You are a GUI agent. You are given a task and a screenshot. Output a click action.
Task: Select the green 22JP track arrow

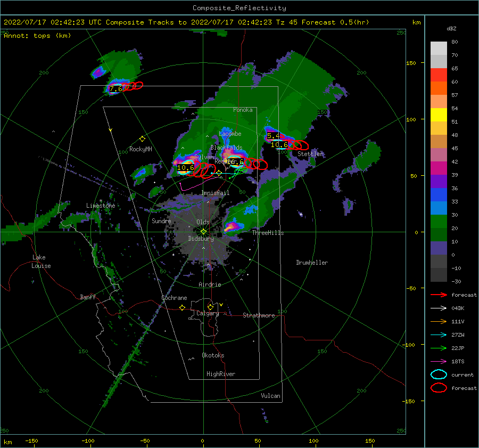tap(439, 348)
